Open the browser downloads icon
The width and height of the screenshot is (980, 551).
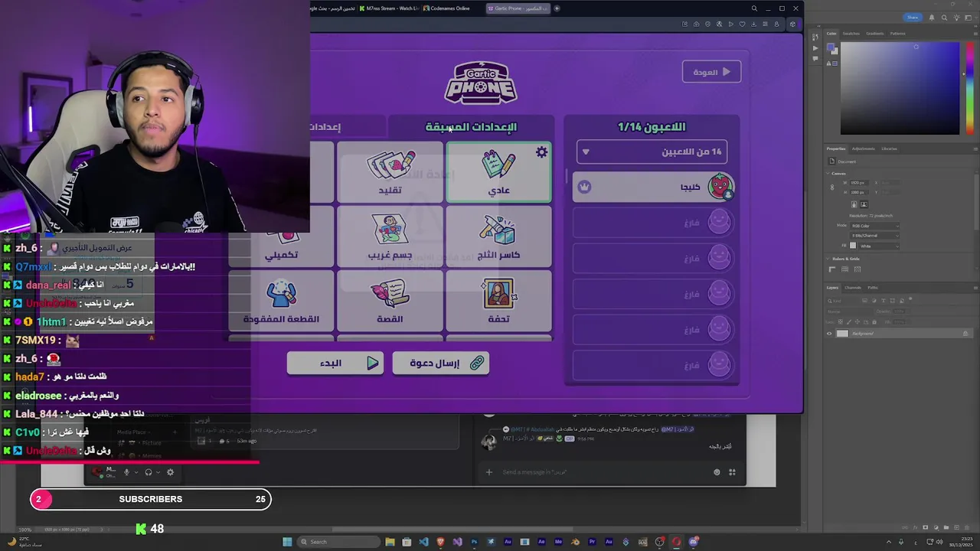tap(753, 24)
